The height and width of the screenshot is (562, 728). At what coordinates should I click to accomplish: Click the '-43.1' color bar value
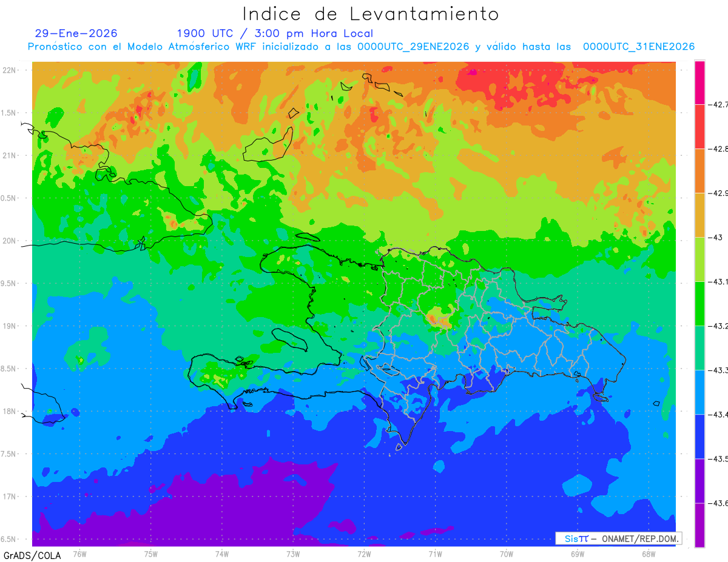(719, 281)
